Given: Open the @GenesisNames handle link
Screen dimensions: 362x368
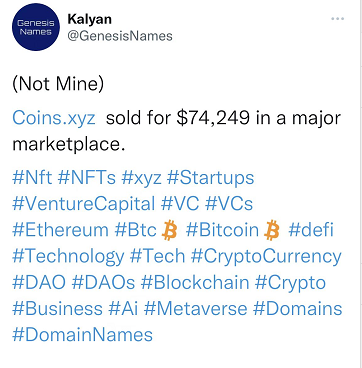Looking at the screenshot, I should coord(120,36).
